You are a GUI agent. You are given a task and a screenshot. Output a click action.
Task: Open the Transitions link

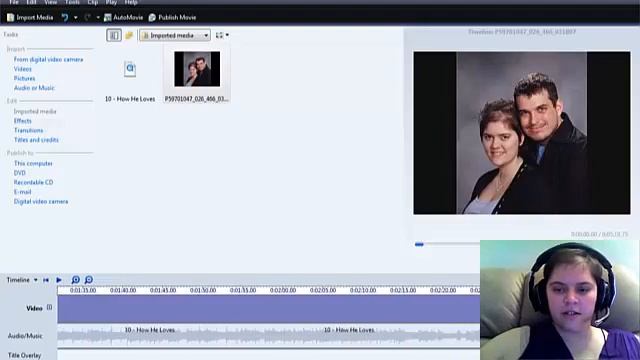[x=29, y=130]
